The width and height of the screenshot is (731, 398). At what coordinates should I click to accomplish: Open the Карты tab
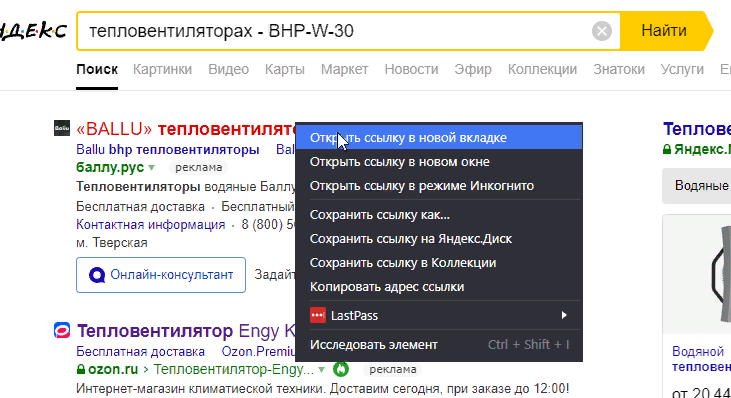click(285, 69)
